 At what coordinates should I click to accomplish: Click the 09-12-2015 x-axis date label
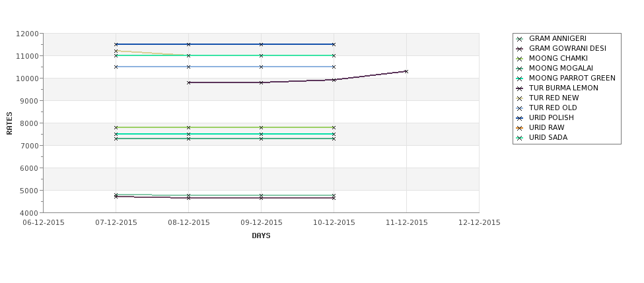pos(261,223)
